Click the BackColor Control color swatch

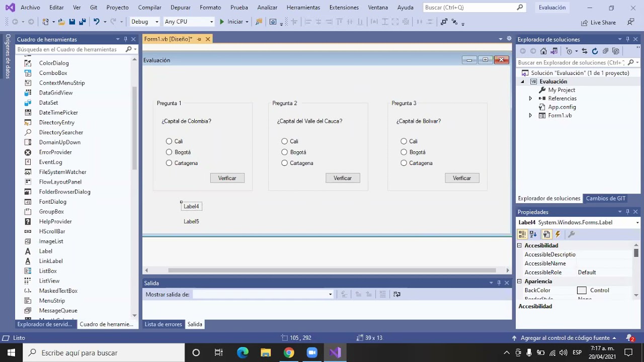tap(582, 290)
